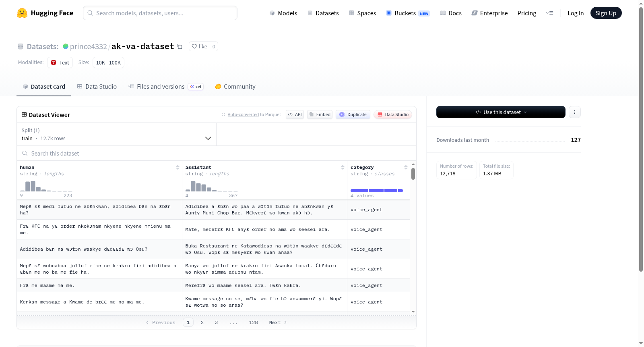
Task: Copy dataset name with the copy icon
Action: [180, 46]
